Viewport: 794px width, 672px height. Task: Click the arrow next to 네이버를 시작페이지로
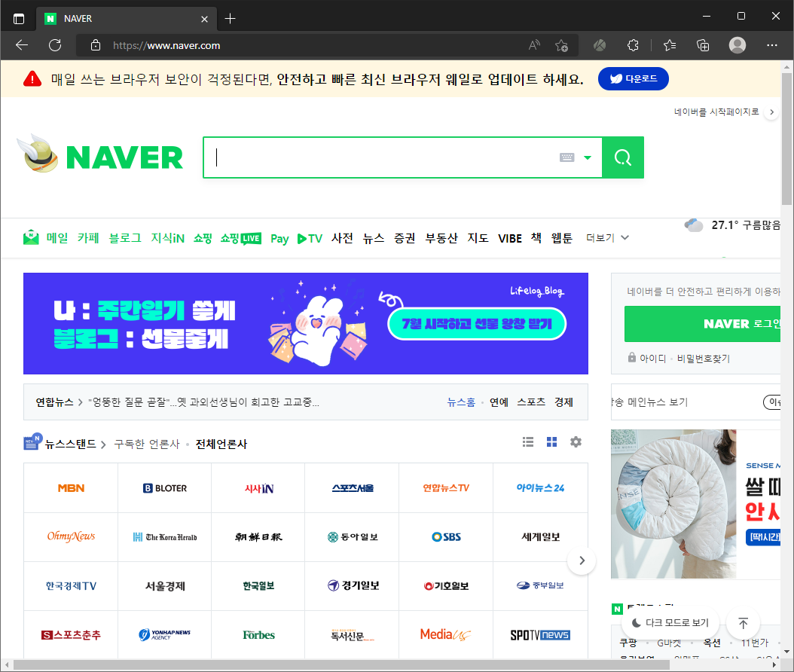tap(771, 112)
